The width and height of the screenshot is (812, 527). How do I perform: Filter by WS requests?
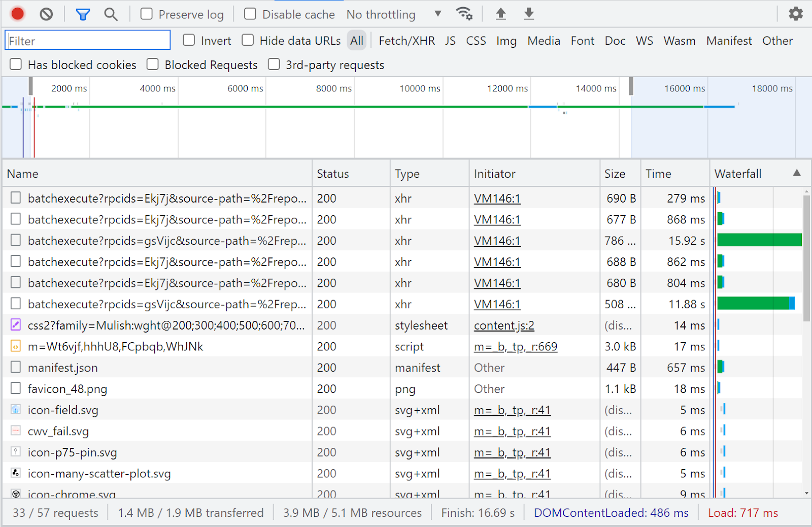click(x=645, y=41)
